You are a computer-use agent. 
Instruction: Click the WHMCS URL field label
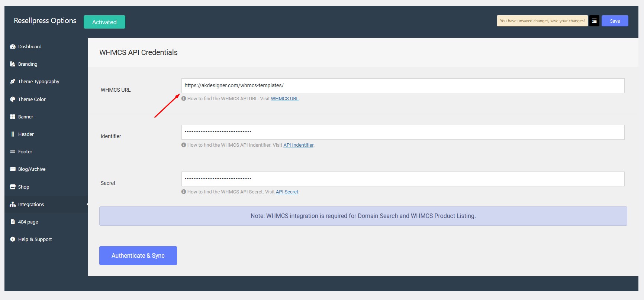coord(116,90)
